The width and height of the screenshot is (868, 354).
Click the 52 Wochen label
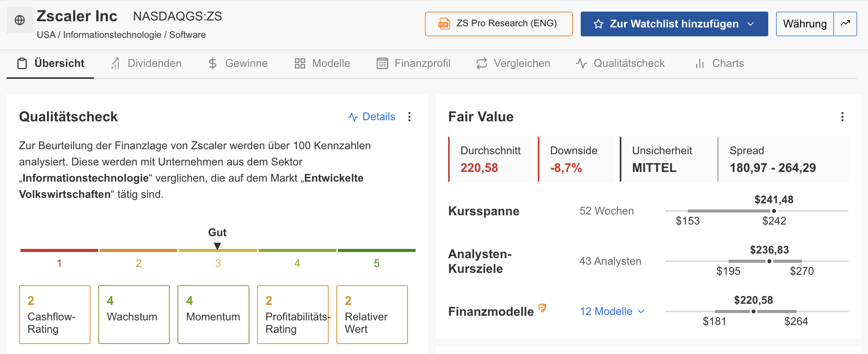click(x=607, y=211)
